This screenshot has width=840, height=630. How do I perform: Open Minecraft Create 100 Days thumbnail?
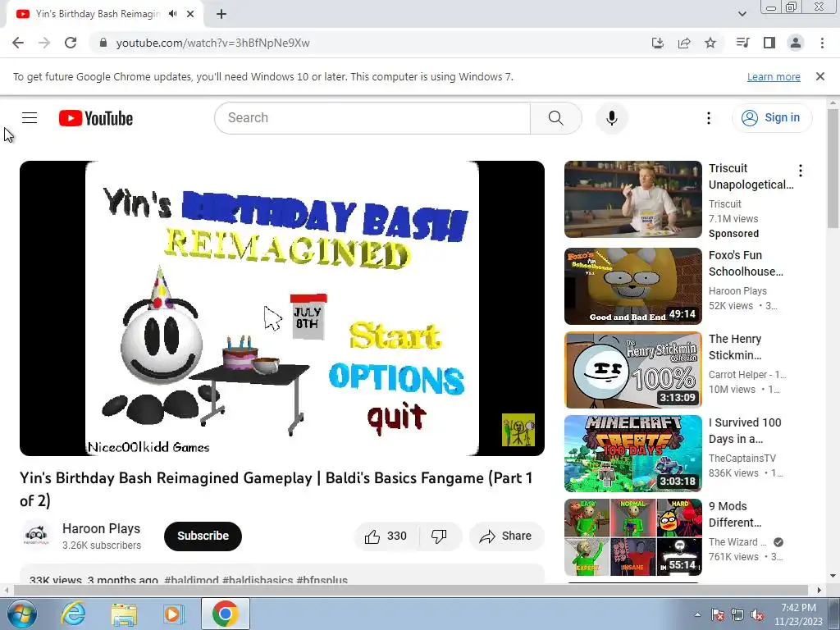point(632,453)
